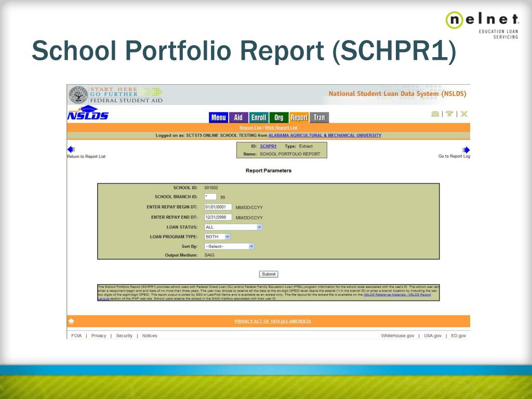Select the Report tab
This screenshot has width=532, height=399.
(x=299, y=117)
